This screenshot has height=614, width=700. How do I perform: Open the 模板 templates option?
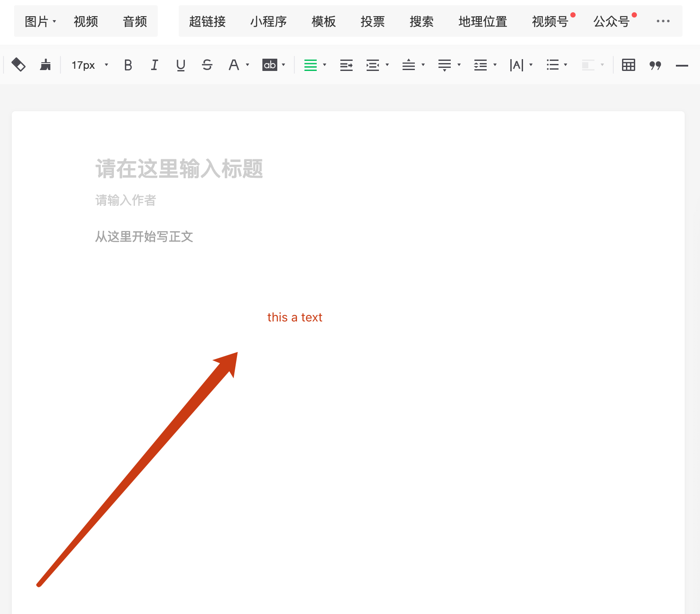324,21
